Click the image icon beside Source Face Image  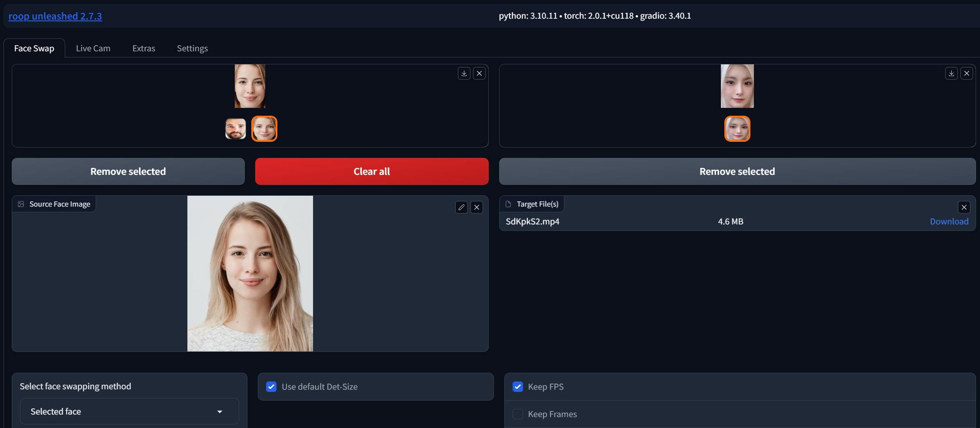(20, 204)
